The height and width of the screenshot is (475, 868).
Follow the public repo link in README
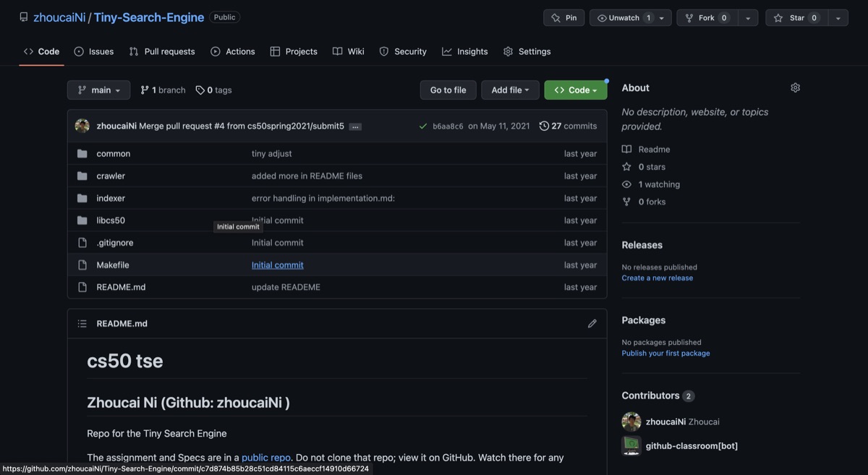pyautogui.click(x=265, y=458)
